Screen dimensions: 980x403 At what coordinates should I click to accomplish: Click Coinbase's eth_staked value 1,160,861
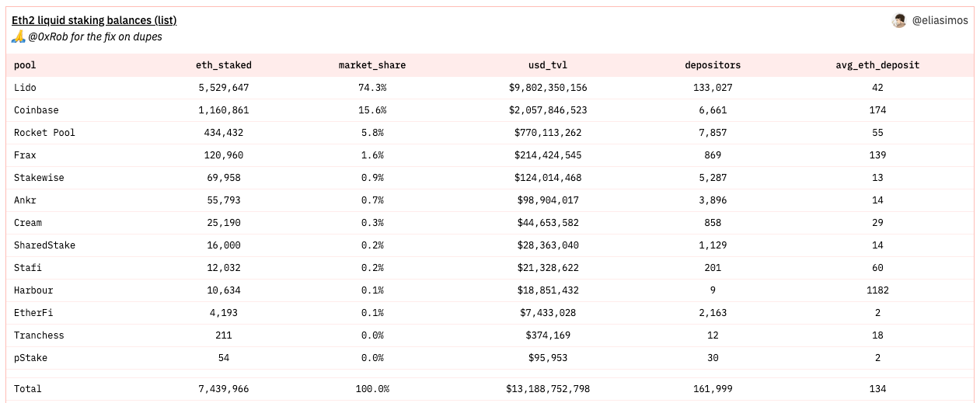pos(224,110)
